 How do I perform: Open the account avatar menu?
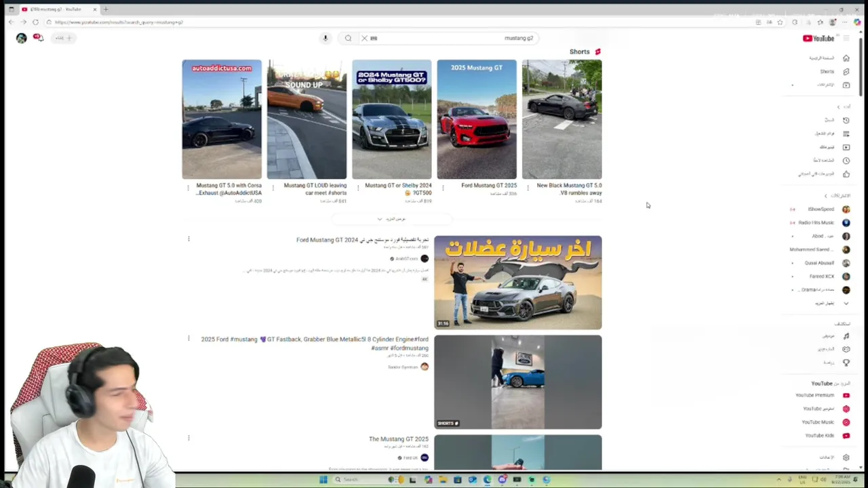coord(22,38)
